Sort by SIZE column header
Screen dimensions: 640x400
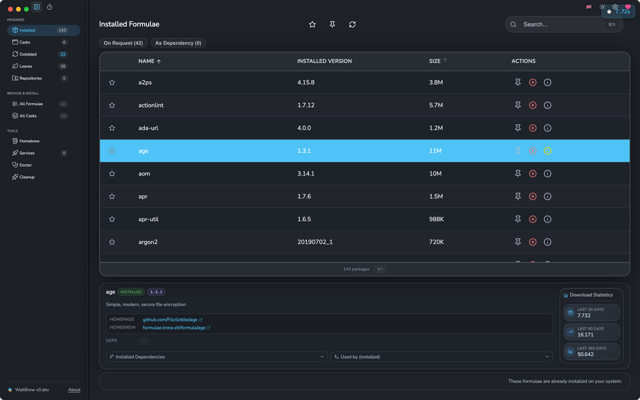pos(438,61)
